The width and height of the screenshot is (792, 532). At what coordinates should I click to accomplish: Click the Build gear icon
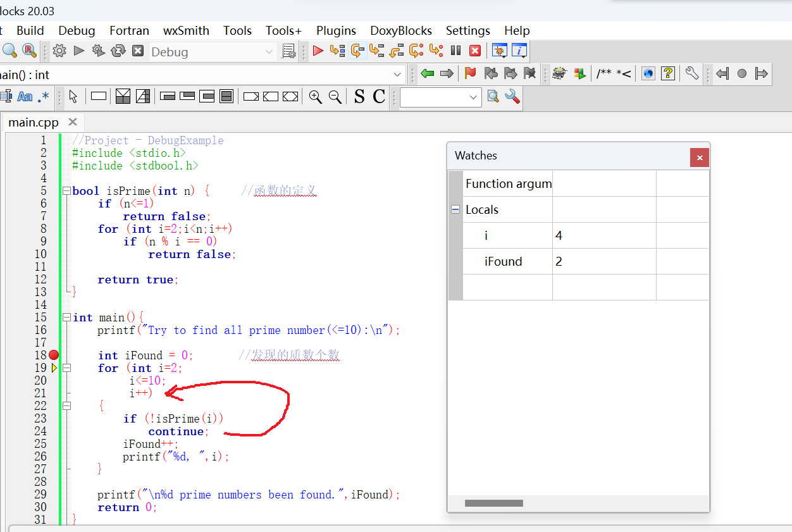pos(59,51)
